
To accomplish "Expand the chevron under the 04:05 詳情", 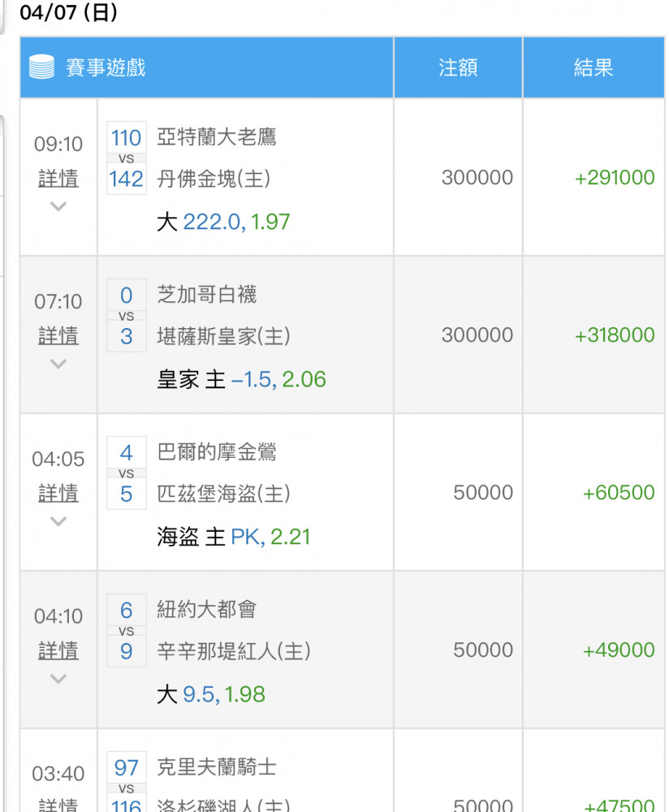I will [58, 521].
